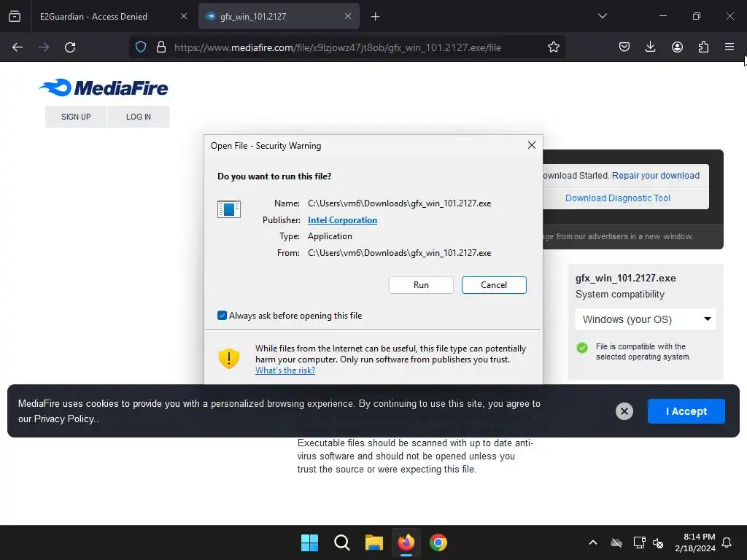
Task: Open the Windows (your OS) dropdown
Action: (646, 319)
